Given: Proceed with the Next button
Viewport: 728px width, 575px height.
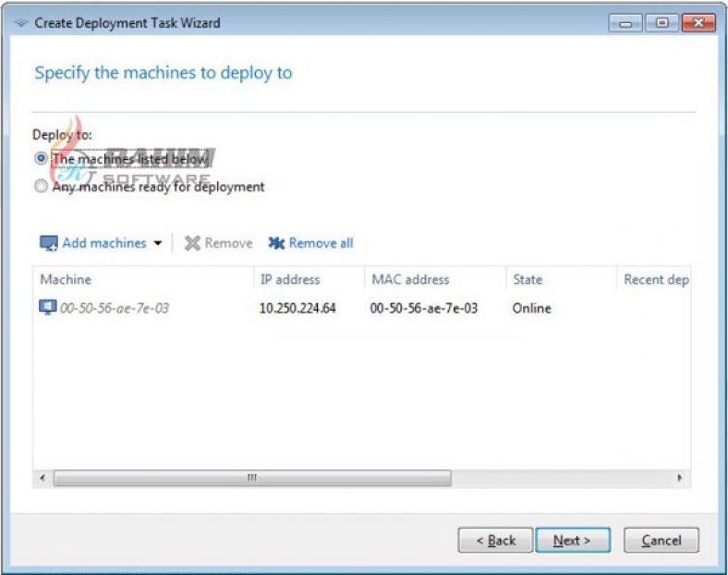Looking at the screenshot, I should 573,540.
